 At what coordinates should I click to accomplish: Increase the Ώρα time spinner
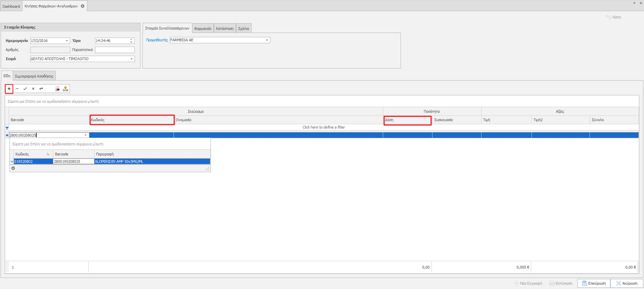click(131, 39)
